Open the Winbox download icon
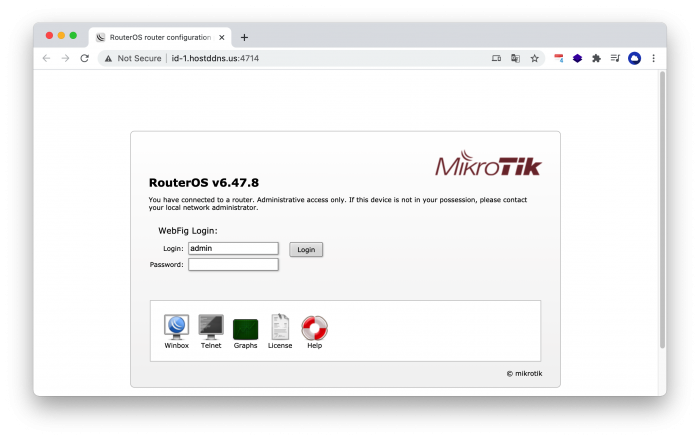This screenshot has height=440, width=700. click(176, 327)
